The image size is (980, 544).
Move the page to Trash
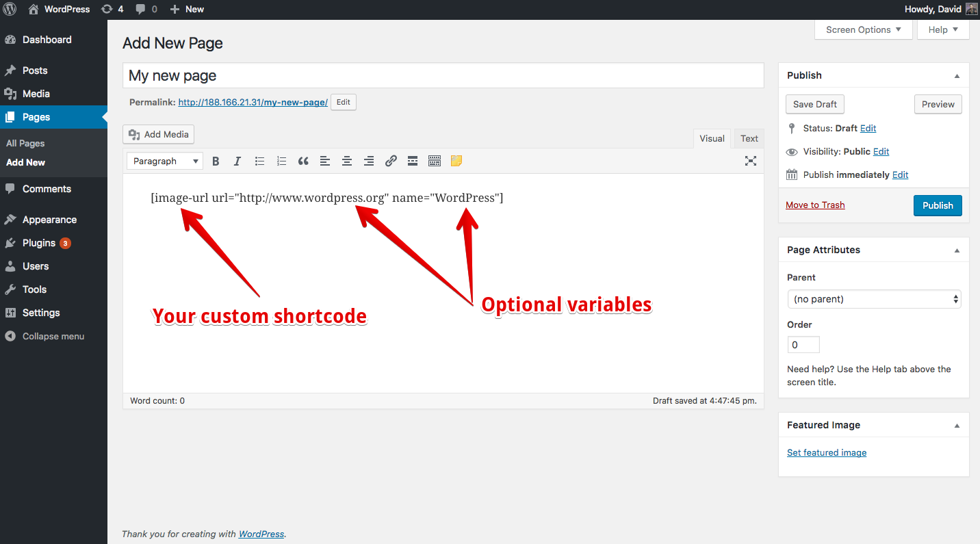(815, 205)
